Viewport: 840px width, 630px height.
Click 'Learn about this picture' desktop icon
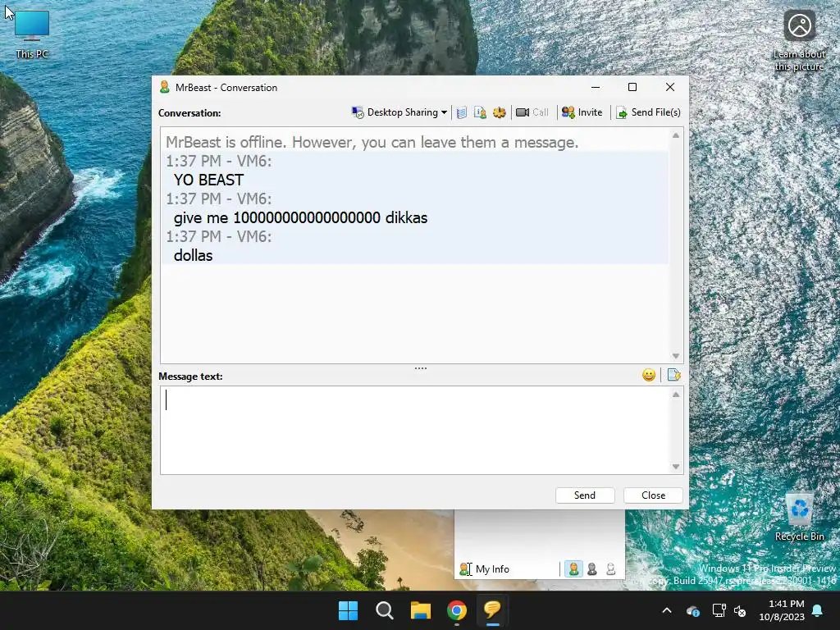point(799,41)
